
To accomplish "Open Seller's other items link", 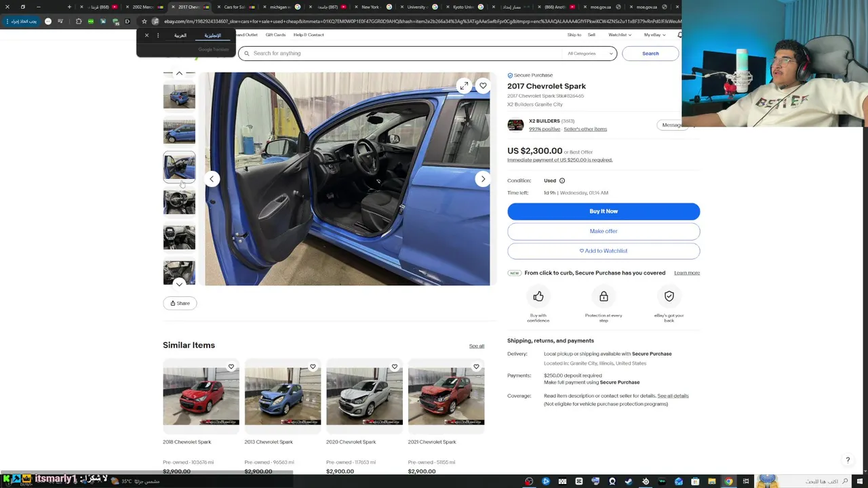I will tap(585, 129).
